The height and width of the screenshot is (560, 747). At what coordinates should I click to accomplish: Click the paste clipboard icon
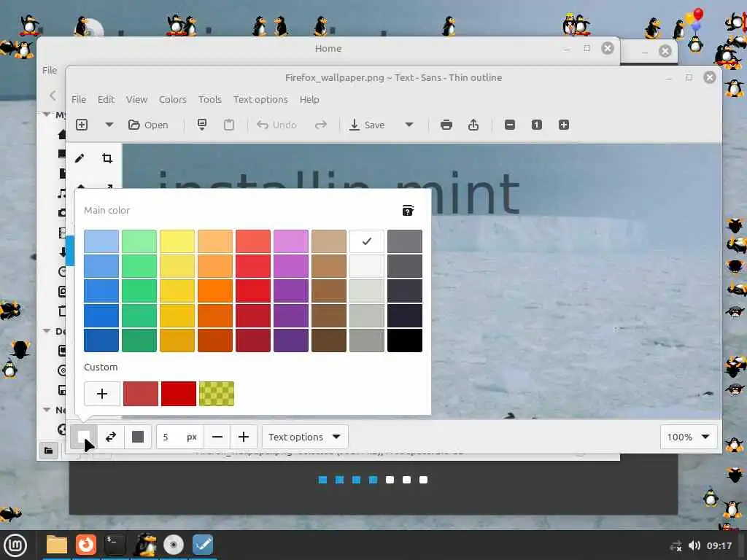click(x=229, y=125)
